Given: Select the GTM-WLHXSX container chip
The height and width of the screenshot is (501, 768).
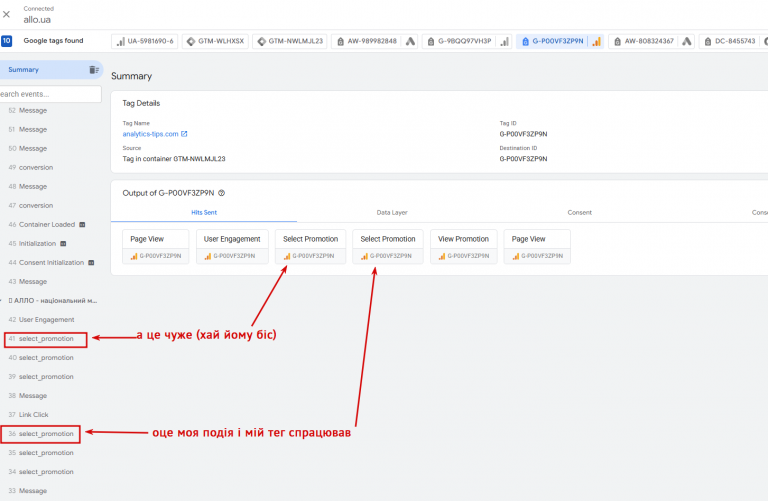Looking at the screenshot, I should (x=216, y=41).
